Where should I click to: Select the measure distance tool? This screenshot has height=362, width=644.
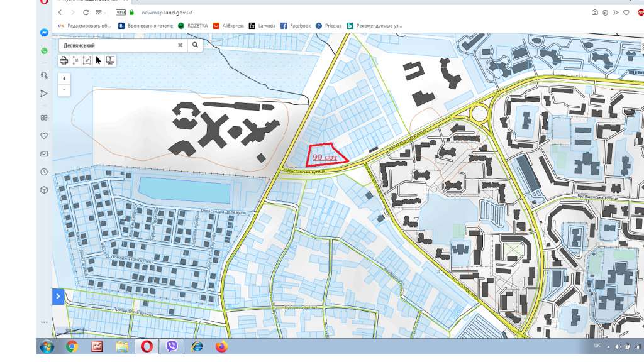75,60
